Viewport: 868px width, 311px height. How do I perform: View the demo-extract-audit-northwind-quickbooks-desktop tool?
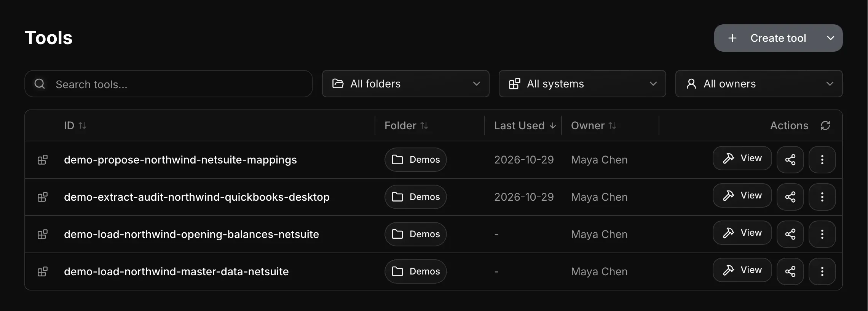[742, 195]
